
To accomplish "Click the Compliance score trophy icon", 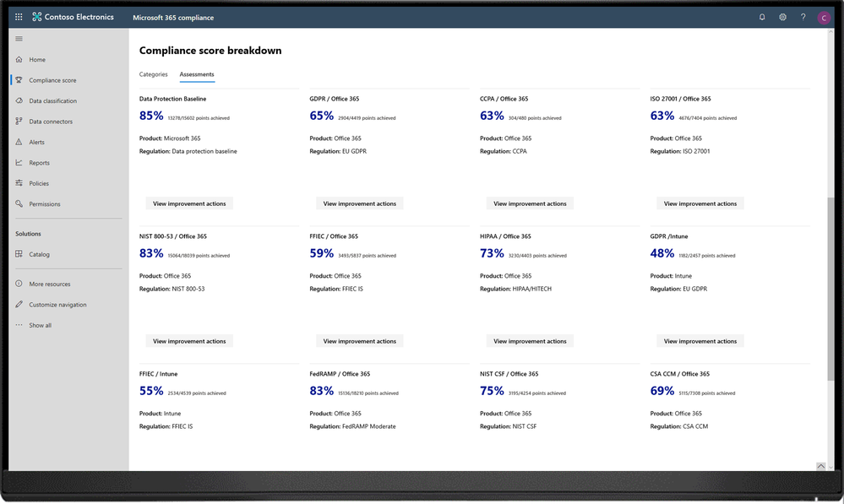I will pos(19,80).
